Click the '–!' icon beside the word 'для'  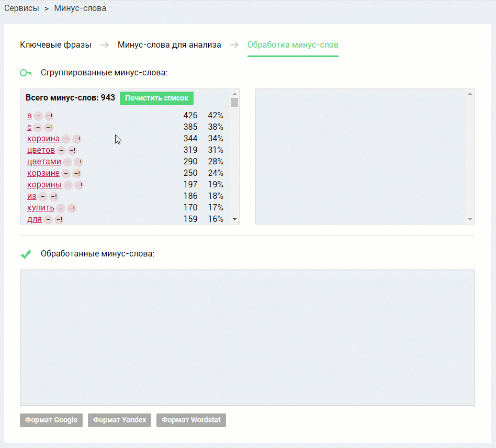tap(59, 220)
